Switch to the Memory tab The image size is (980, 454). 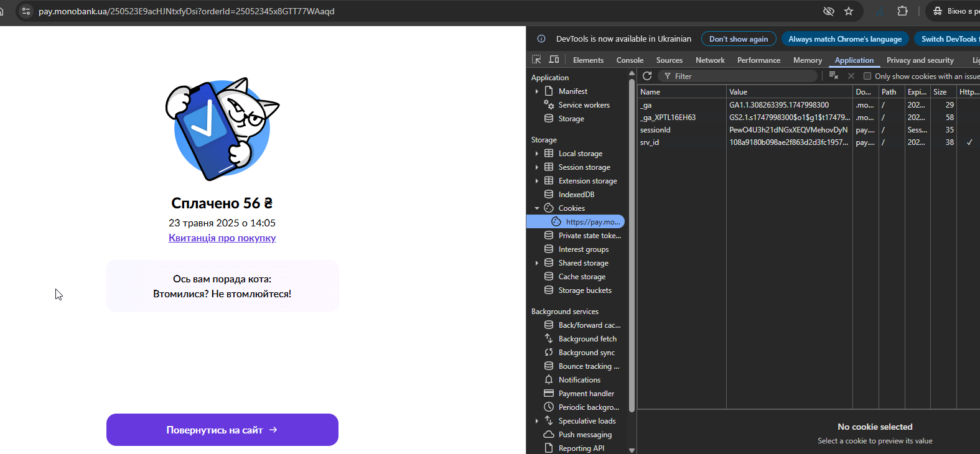coord(808,60)
